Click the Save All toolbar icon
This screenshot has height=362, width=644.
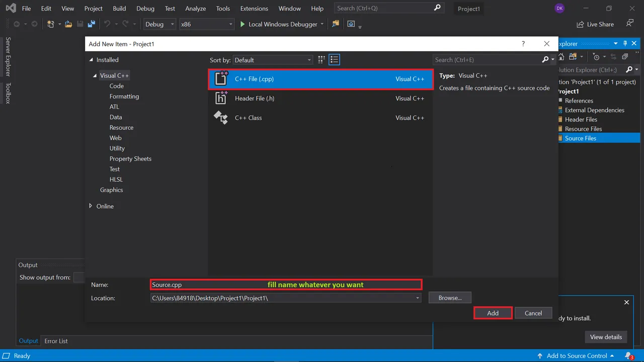[x=91, y=24]
